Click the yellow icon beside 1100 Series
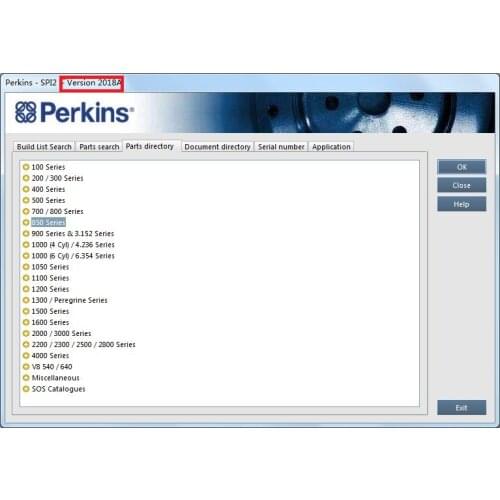Screen dimensions: 500x500 pos(26,278)
